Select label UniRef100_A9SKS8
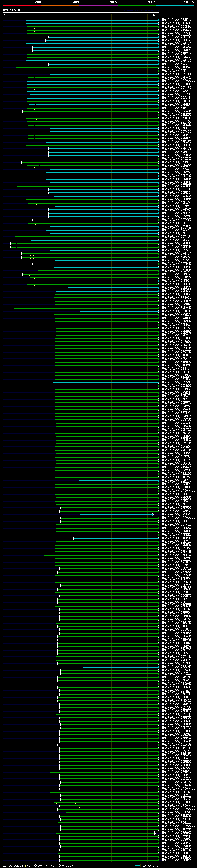 [177, 314]
